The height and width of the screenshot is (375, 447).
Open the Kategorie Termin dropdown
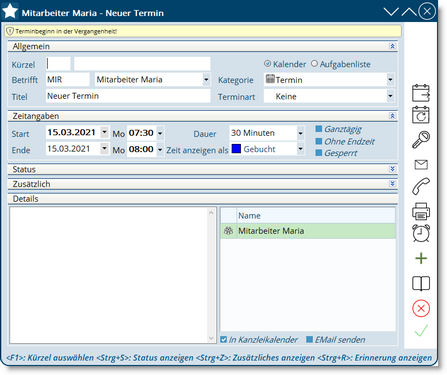coord(390,80)
